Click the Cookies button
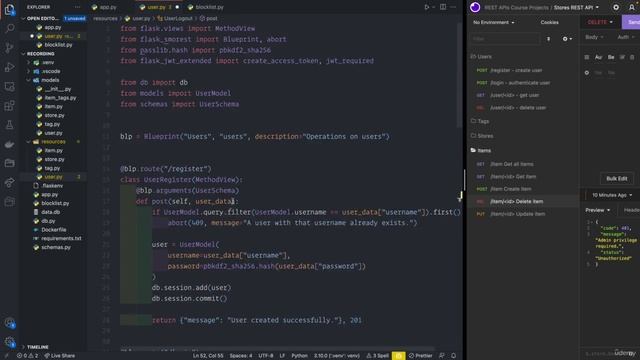Screen dimensions: 640x360 click(549, 22)
